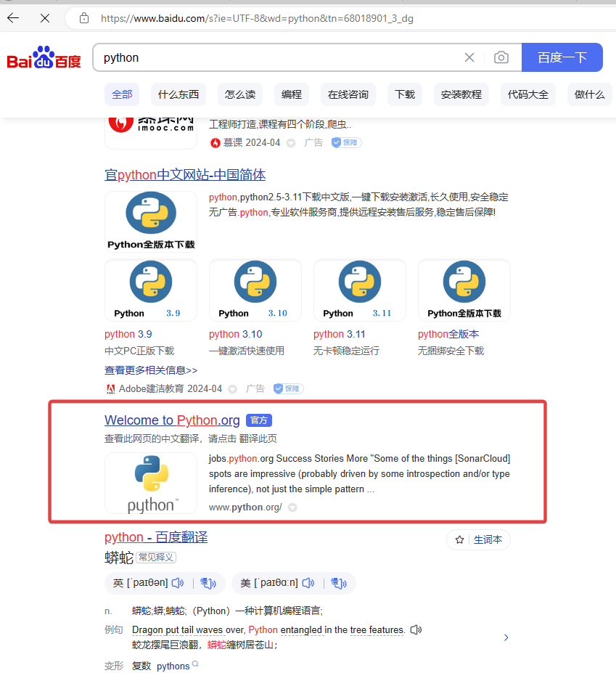Click the camera image search icon
Viewport: 616px width, 673px height.
point(501,57)
